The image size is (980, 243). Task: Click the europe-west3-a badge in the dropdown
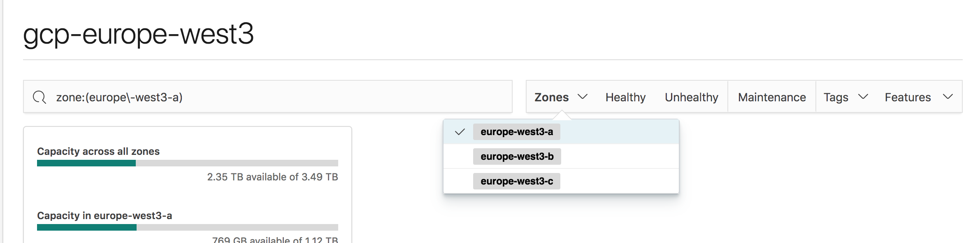tap(517, 132)
